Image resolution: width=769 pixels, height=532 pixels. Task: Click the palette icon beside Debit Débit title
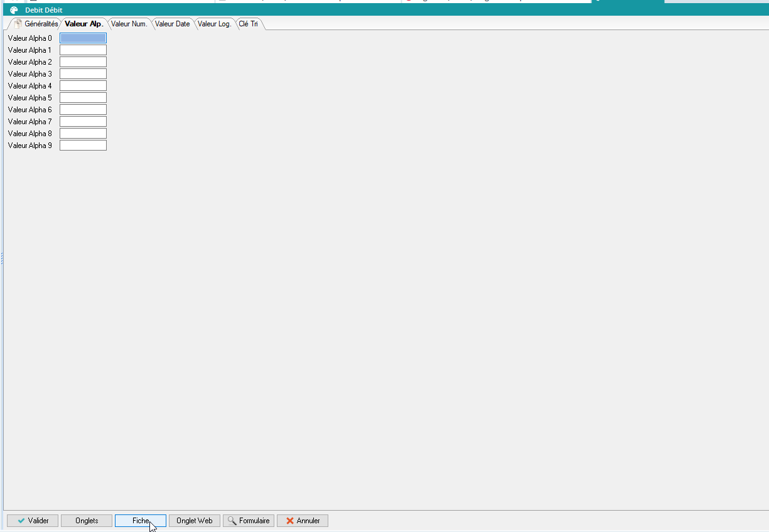point(14,10)
